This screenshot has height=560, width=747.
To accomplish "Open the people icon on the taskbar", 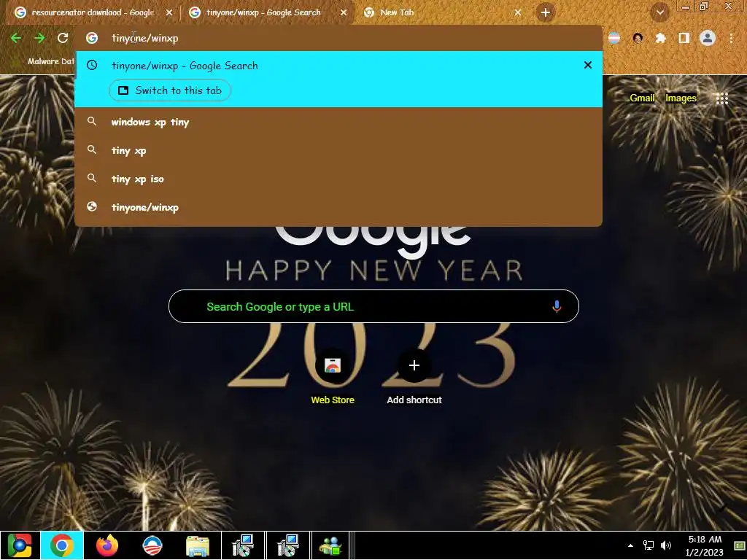I will click(x=331, y=545).
